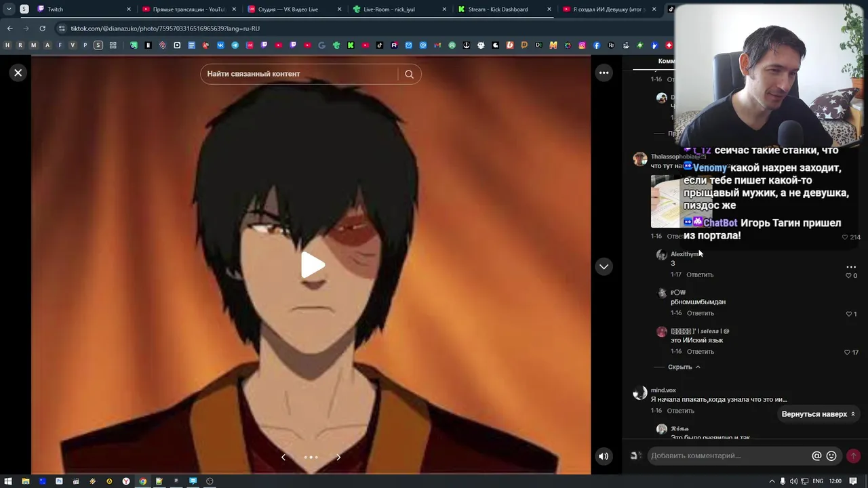
Task: Insert a mention with the @ icon
Action: click(816, 456)
